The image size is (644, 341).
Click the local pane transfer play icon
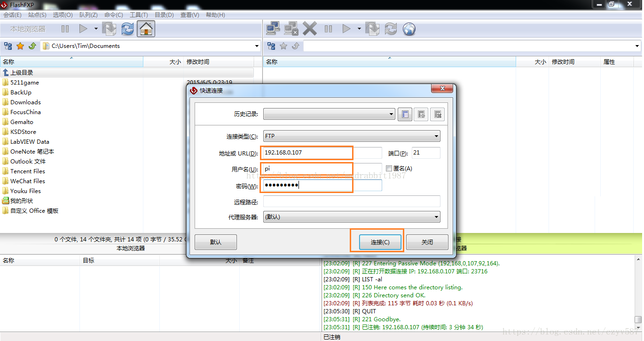coord(83,29)
